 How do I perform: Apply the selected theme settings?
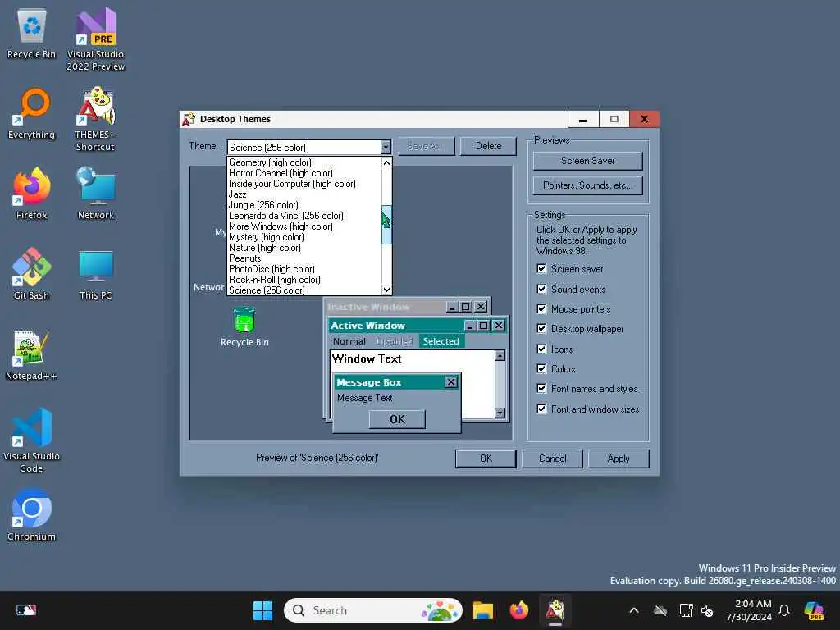[x=619, y=459]
